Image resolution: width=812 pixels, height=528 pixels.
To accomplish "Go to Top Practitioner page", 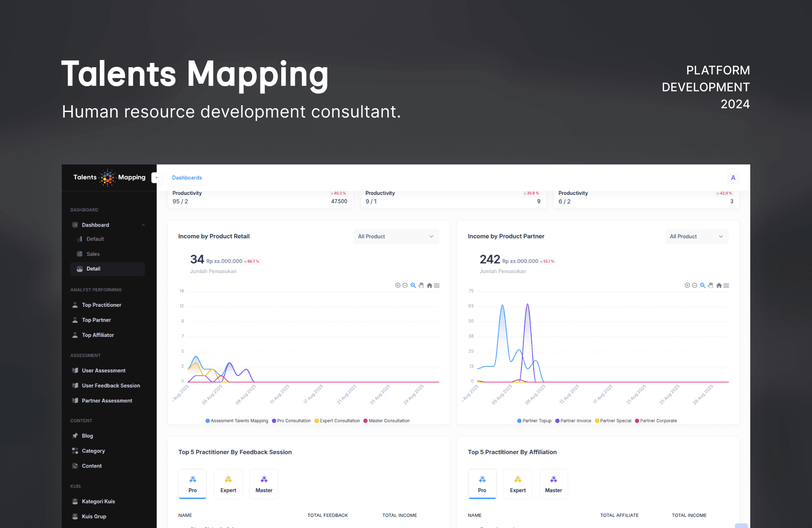I will [101, 305].
